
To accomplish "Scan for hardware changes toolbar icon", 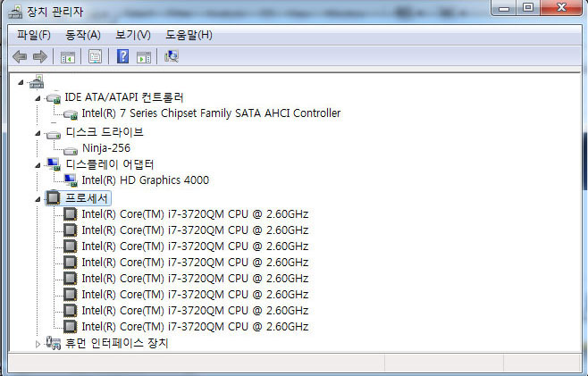I will (172, 56).
